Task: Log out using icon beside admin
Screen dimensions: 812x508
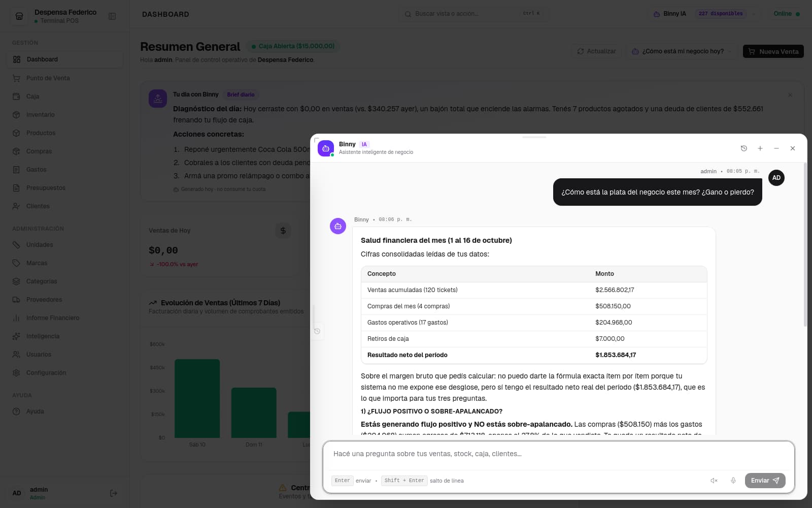Action: pos(113,493)
